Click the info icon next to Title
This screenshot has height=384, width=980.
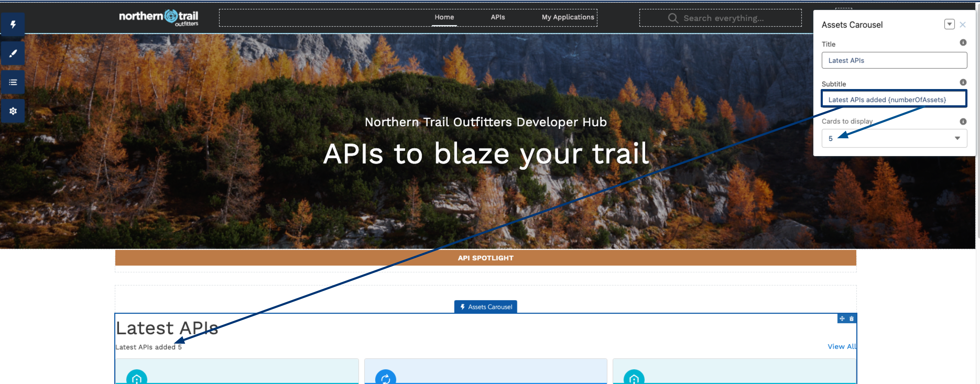963,43
